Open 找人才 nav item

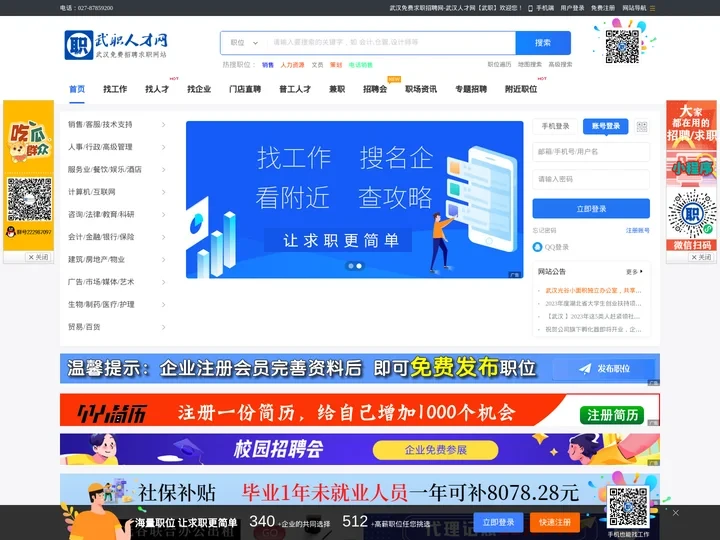click(x=157, y=89)
